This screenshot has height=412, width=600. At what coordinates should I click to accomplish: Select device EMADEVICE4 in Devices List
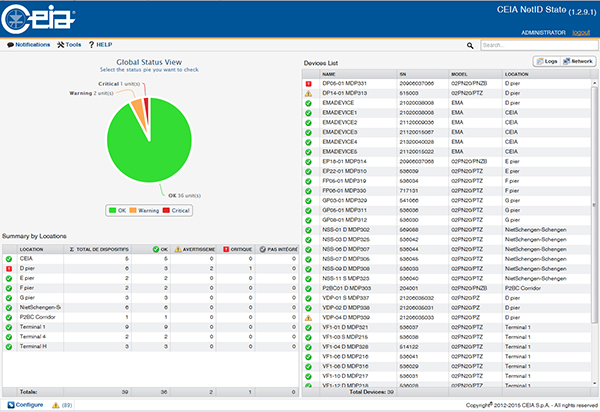click(446, 142)
